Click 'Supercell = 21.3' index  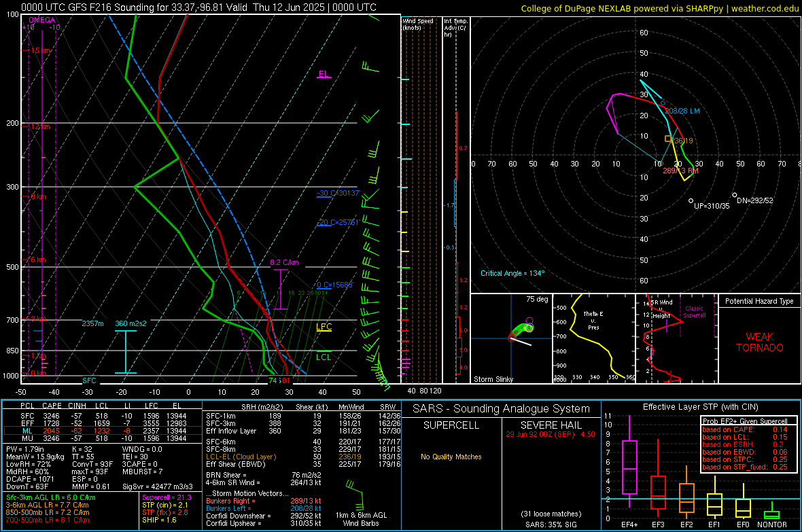pyautogui.click(x=167, y=497)
